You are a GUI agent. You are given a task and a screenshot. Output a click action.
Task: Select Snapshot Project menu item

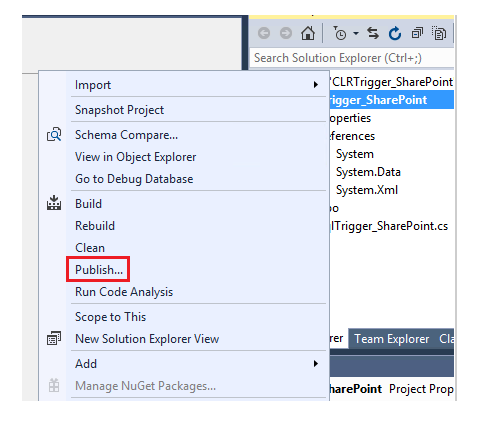119,110
